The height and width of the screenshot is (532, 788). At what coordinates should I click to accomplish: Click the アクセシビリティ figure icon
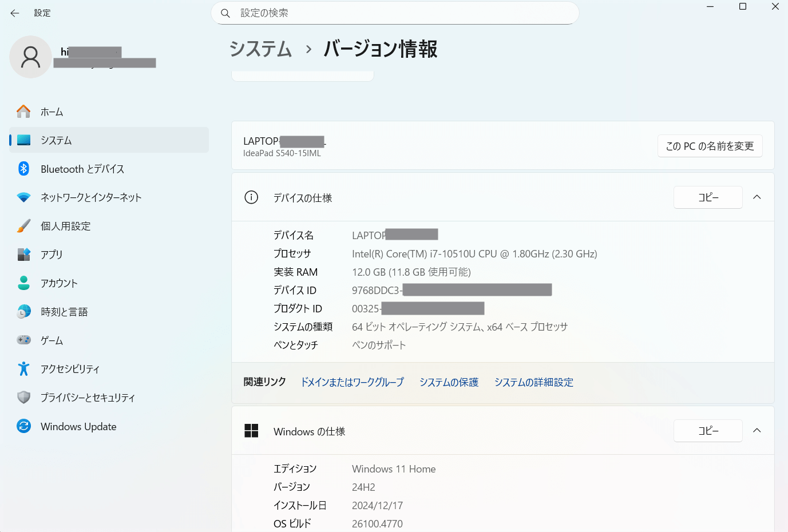pyautogui.click(x=23, y=369)
